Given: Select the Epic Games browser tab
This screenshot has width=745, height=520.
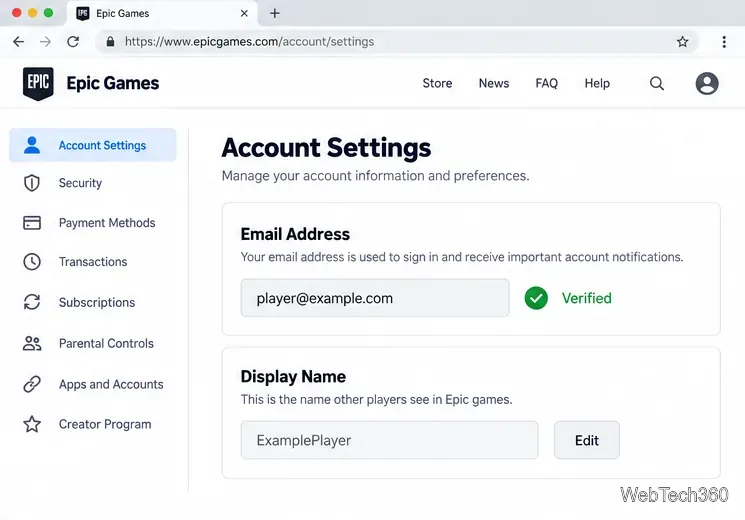Looking at the screenshot, I should click(162, 13).
